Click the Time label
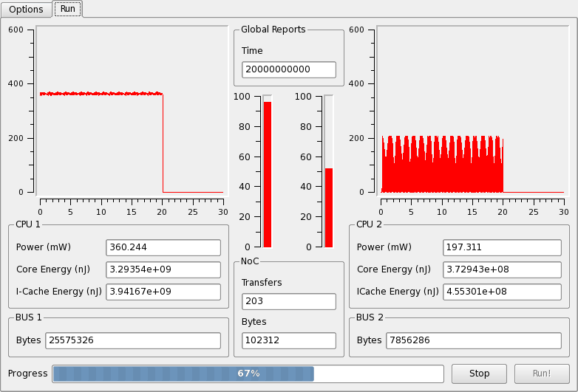578x392 pixels. (252, 51)
